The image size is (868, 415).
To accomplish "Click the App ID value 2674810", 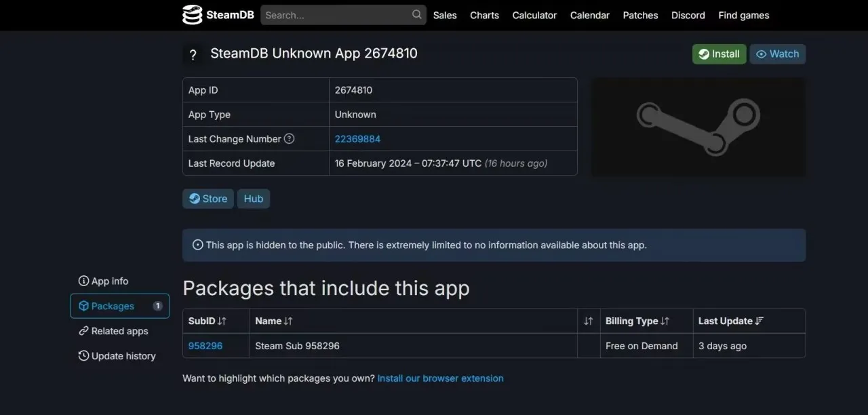I will point(353,90).
